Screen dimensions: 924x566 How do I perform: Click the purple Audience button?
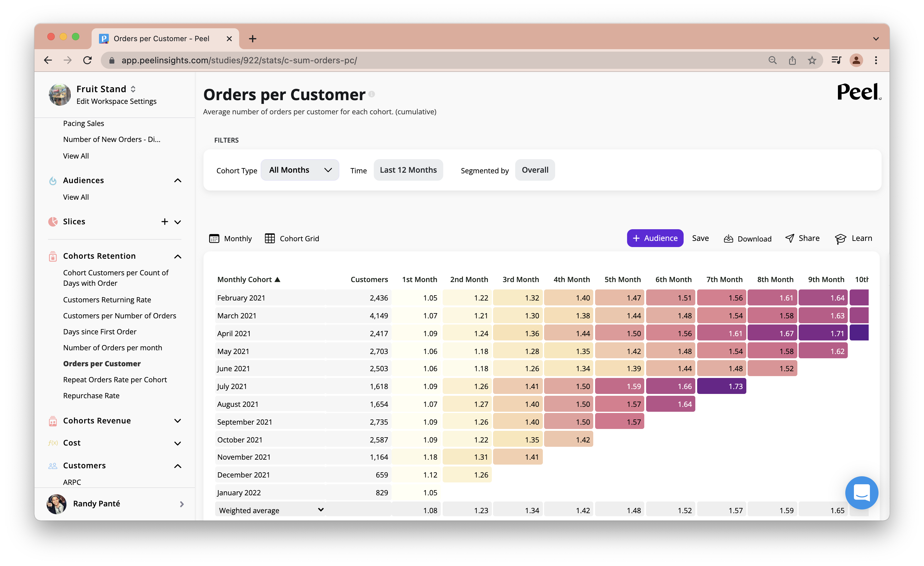[x=655, y=238]
